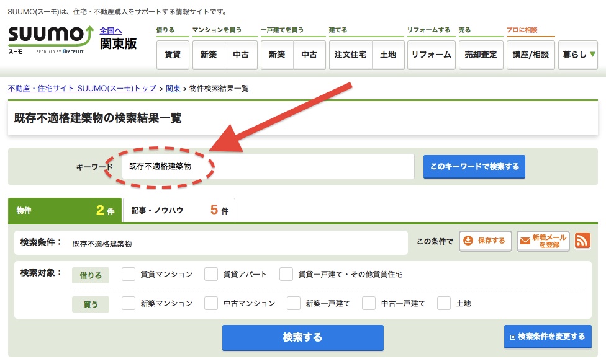Open the 注文住宅 navigation item
The width and height of the screenshot is (606, 364).
pyautogui.click(x=351, y=55)
